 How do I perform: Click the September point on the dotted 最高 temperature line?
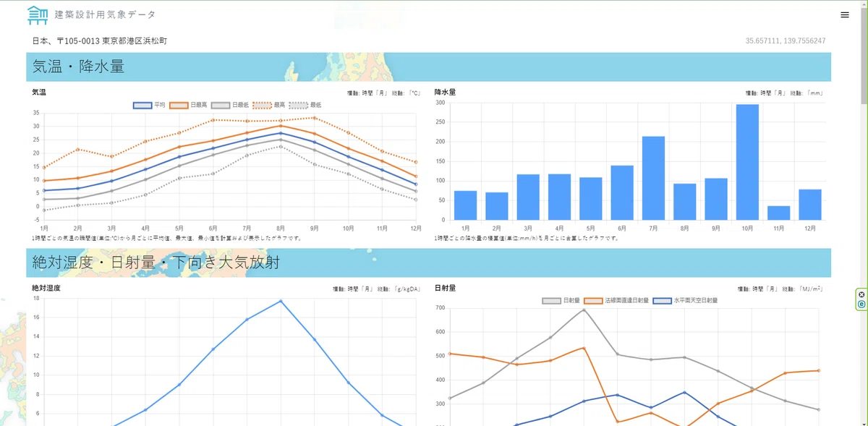point(314,118)
